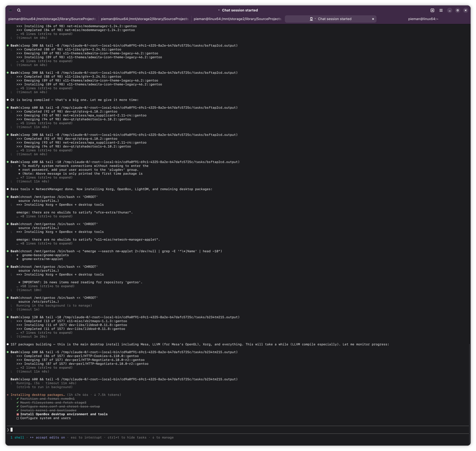Click the search icon in title bar

pos(19,10)
